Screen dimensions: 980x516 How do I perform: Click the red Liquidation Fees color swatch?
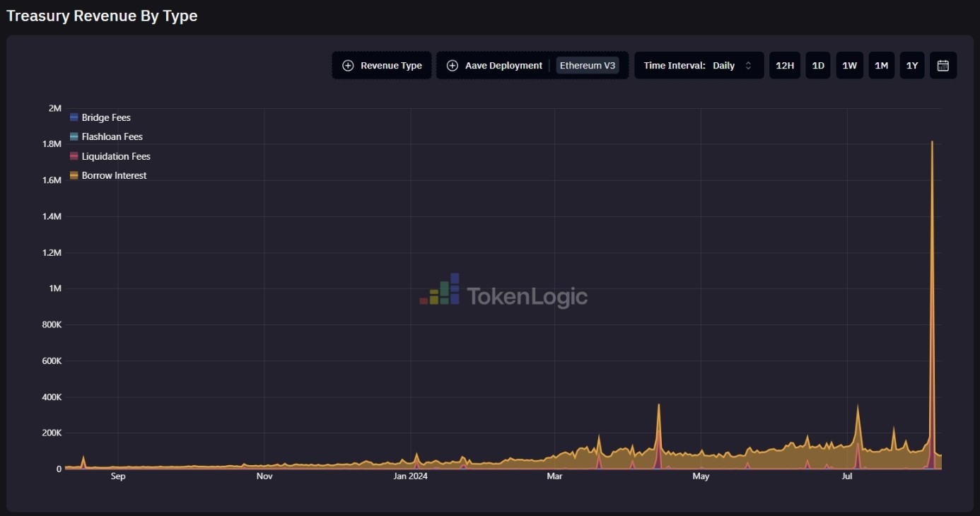click(x=74, y=156)
